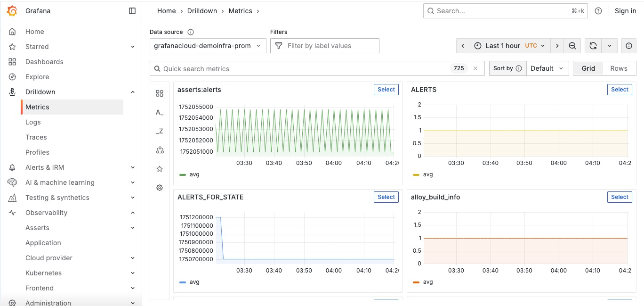Refresh the metrics with refresh icon
Viewport: 644px width, 306px height.
[x=593, y=46]
